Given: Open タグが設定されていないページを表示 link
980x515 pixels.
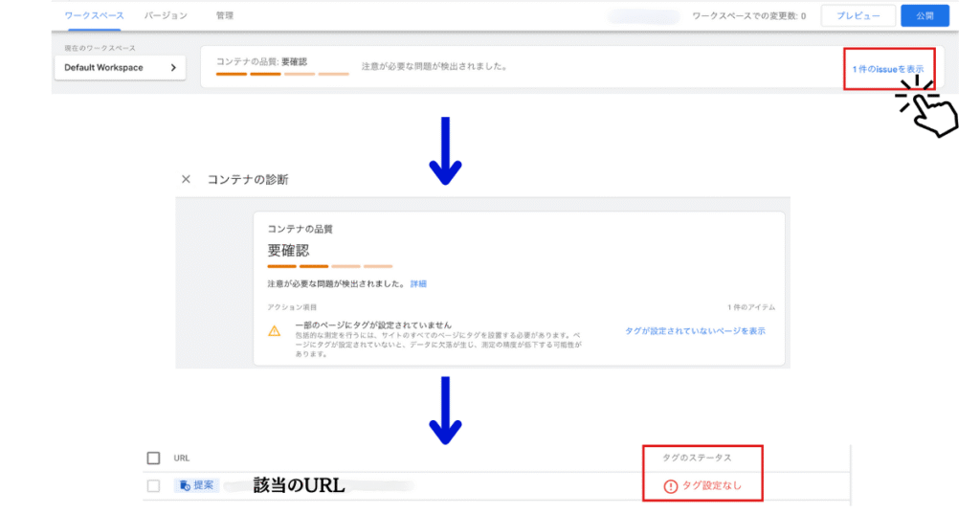Looking at the screenshot, I should coord(695,331).
